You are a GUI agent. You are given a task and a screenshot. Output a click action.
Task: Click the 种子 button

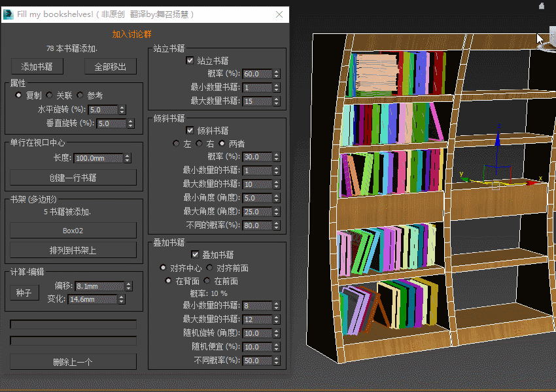pos(24,293)
